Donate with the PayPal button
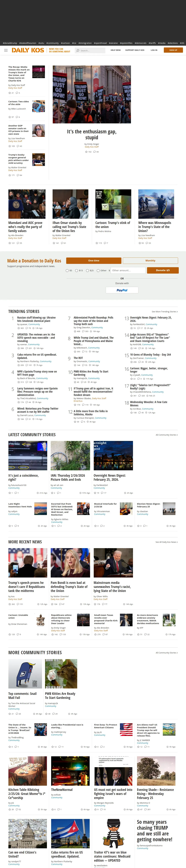The image size is (186, 868). click(x=122, y=290)
